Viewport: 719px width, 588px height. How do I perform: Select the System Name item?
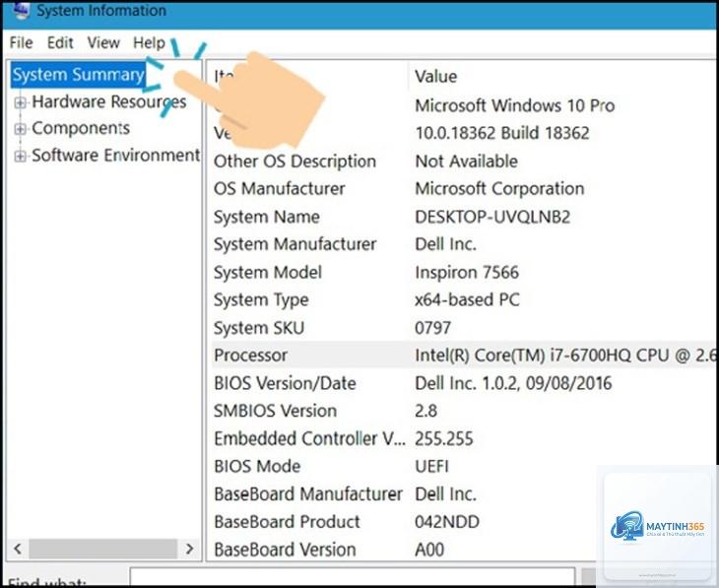click(266, 217)
